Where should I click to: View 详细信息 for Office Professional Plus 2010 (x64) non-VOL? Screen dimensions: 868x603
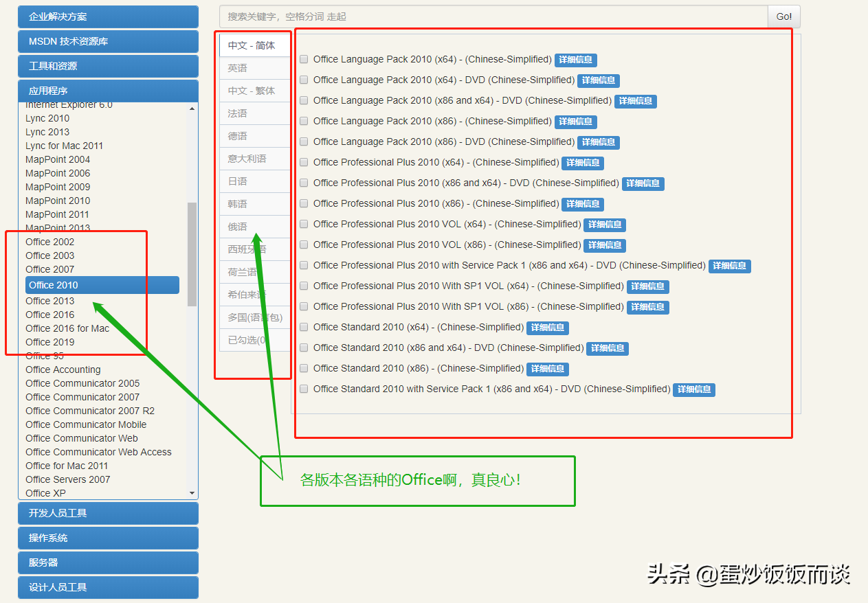point(583,163)
